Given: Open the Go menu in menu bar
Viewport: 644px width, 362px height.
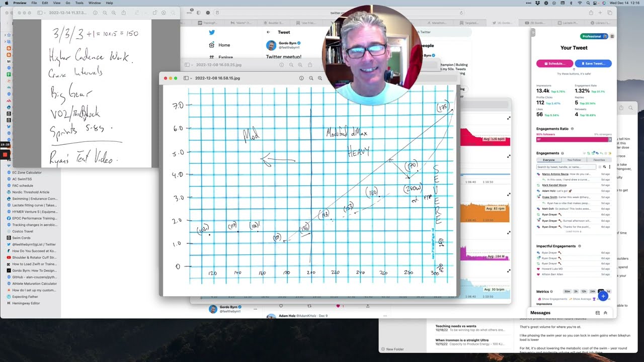Looking at the screenshot, I should [69, 3].
